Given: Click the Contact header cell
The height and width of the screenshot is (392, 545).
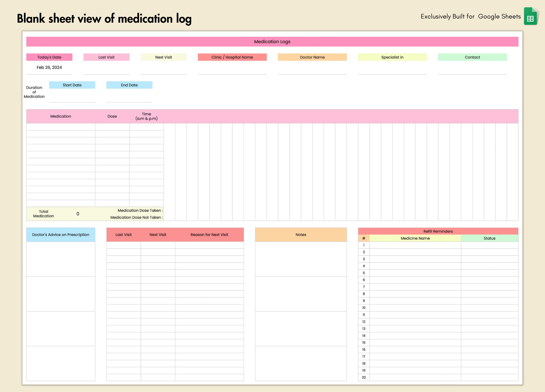Looking at the screenshot, I should [472, 57].
